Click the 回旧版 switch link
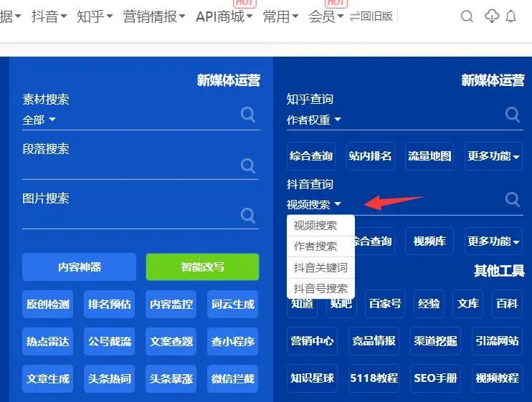The height and width of the screenshot is (402, 532). click(371, 16)
